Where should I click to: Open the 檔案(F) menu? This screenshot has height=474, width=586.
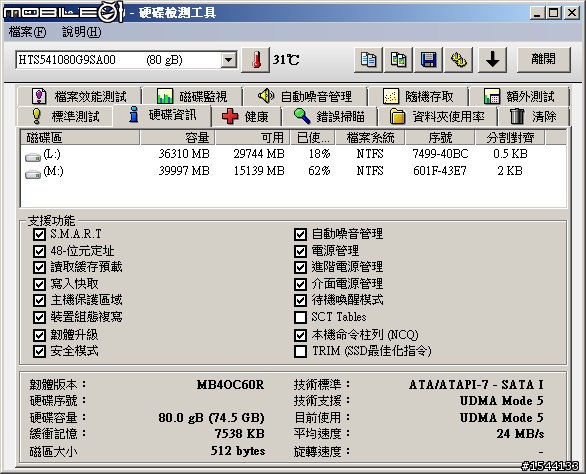click(27, 32)
